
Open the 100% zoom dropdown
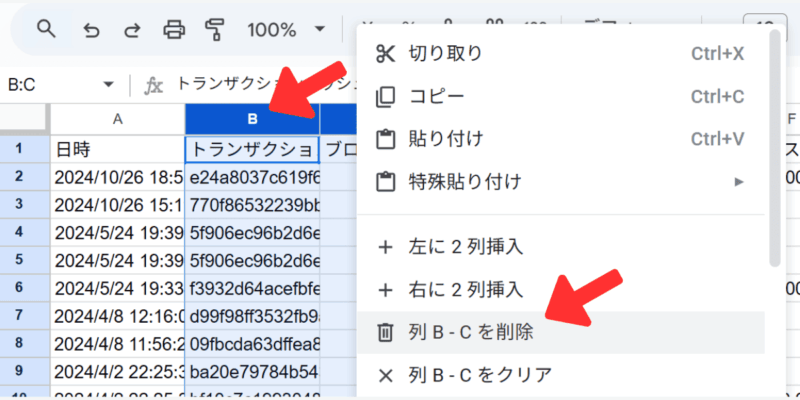tap(286, 30)
